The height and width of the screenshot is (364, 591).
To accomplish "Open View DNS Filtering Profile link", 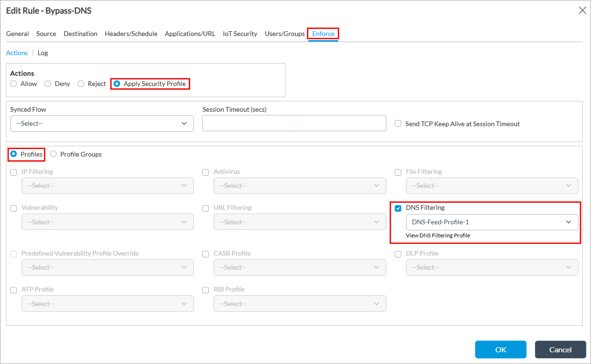I will pos(438,236).
